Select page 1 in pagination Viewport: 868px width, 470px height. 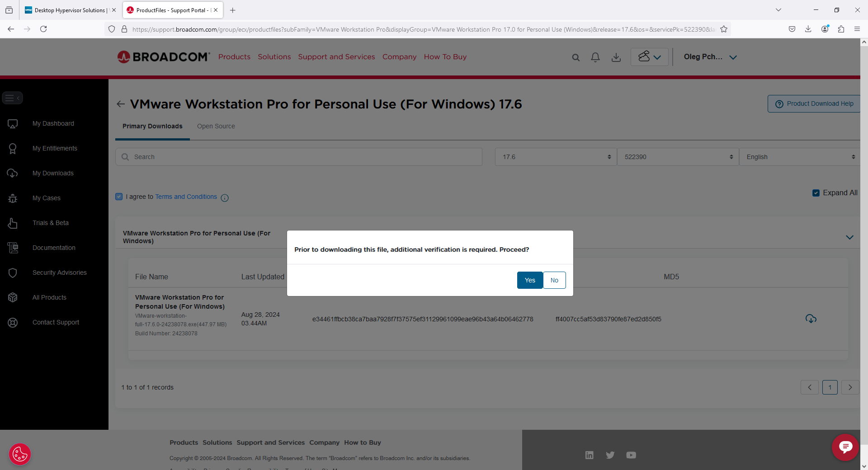point(830,387)
